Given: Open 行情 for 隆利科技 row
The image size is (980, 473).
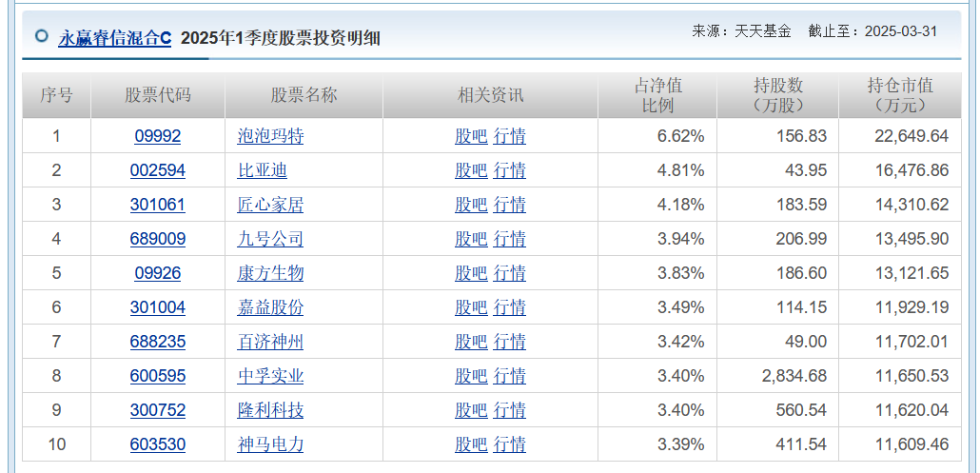Looking at the screenshot, I should 509,410.
